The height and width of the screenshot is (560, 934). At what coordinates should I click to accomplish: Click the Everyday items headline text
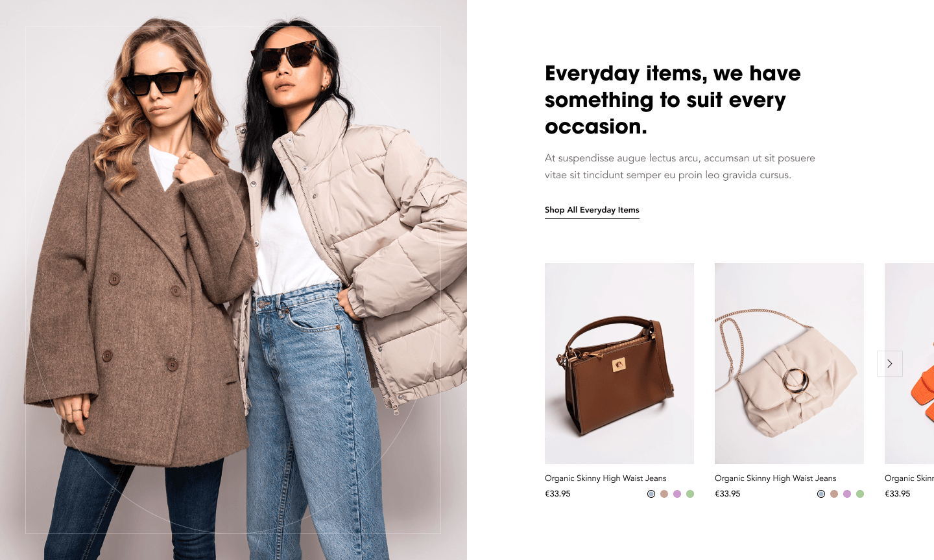click(673, 100)
